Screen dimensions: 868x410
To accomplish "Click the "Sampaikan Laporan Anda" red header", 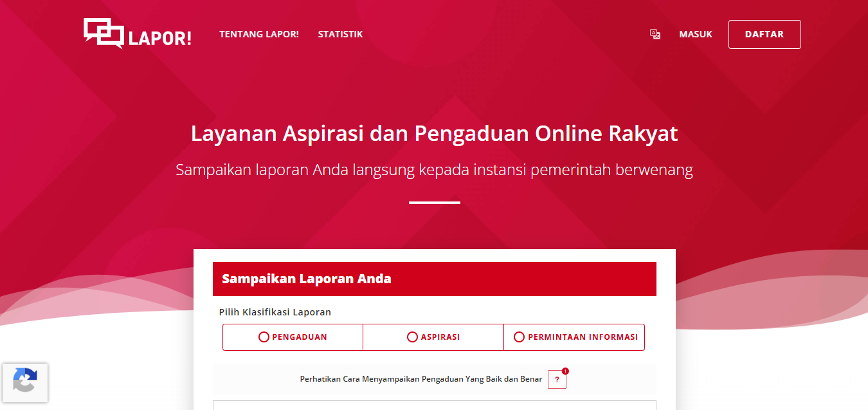I will 434,279.
